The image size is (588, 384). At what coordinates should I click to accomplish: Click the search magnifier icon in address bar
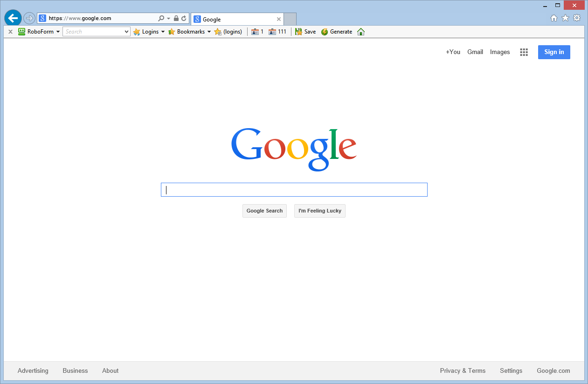point(161,19)
